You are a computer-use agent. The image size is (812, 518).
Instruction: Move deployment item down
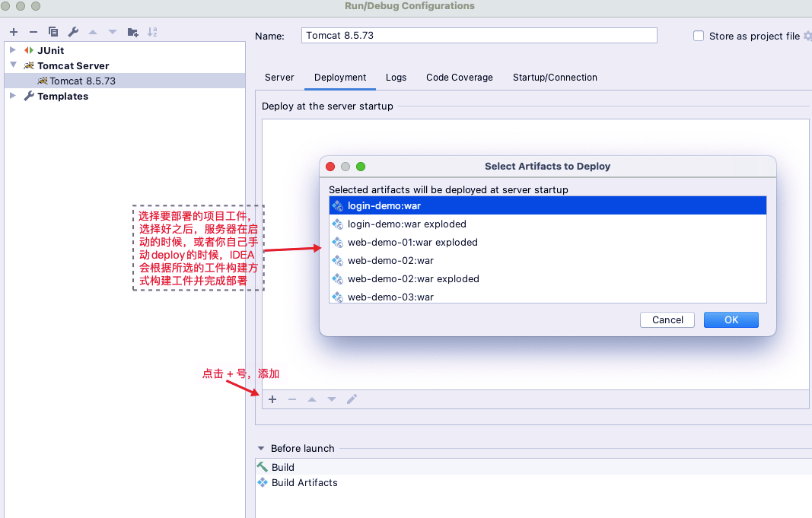(332, 399)
